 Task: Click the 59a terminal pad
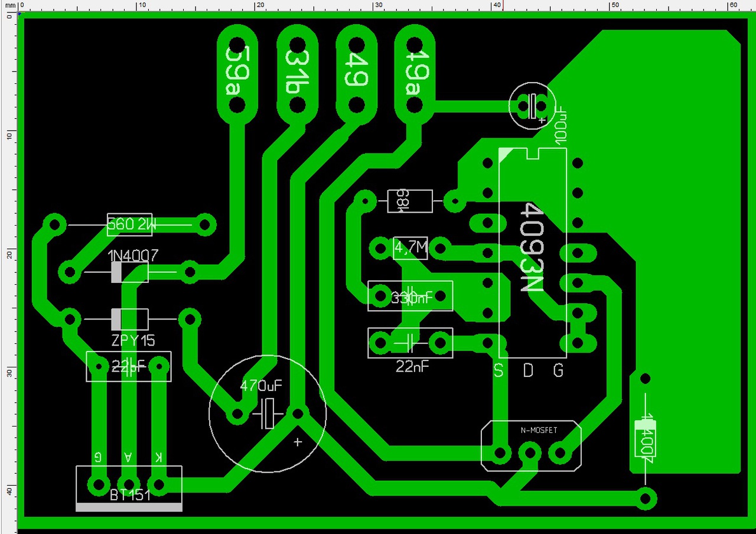[x=237, y=74]
